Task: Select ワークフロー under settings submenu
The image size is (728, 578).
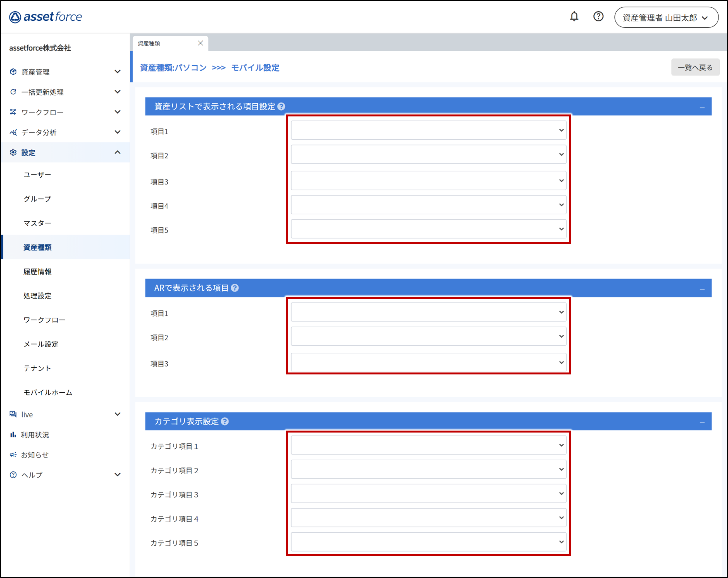Action: [x=44, y=320]
